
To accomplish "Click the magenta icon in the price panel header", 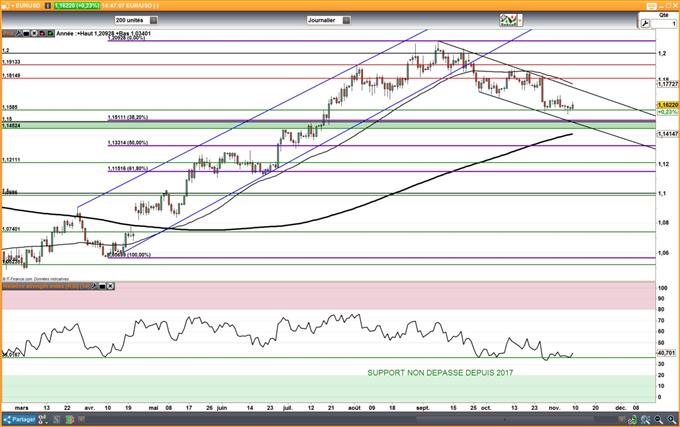I will click(42, 33).
